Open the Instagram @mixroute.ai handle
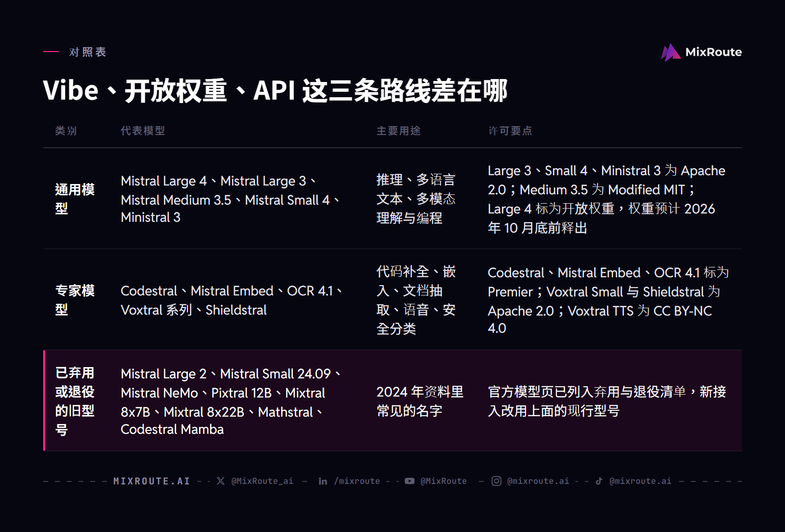785x532 pixels. (538, 481)
